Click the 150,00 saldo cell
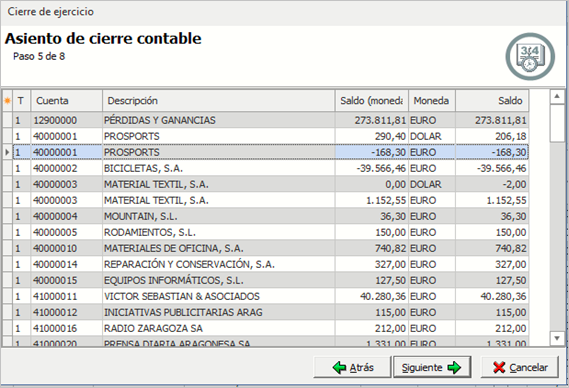 click(492, 232)
